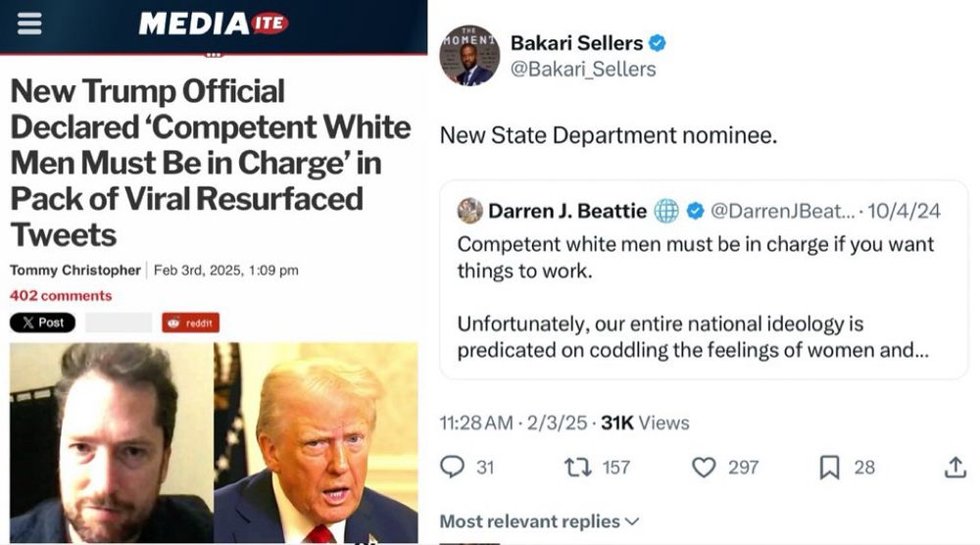Image resolution: width=980 pixels, height=545 pixels.
Task: Open Bakari Sellers profile avatar
Action: click(x=469, y=55)
